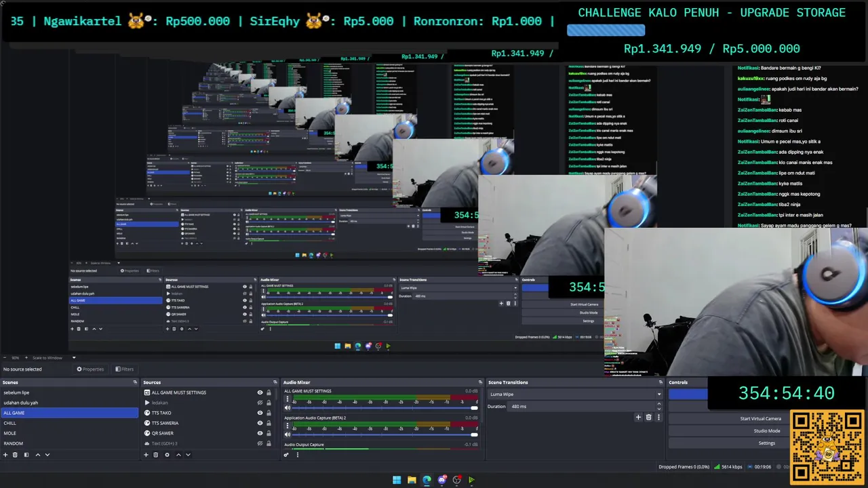Open Application Audio Capture mixer options menu
This screenshot has height=488, width=868.
(x=288, y=426)
